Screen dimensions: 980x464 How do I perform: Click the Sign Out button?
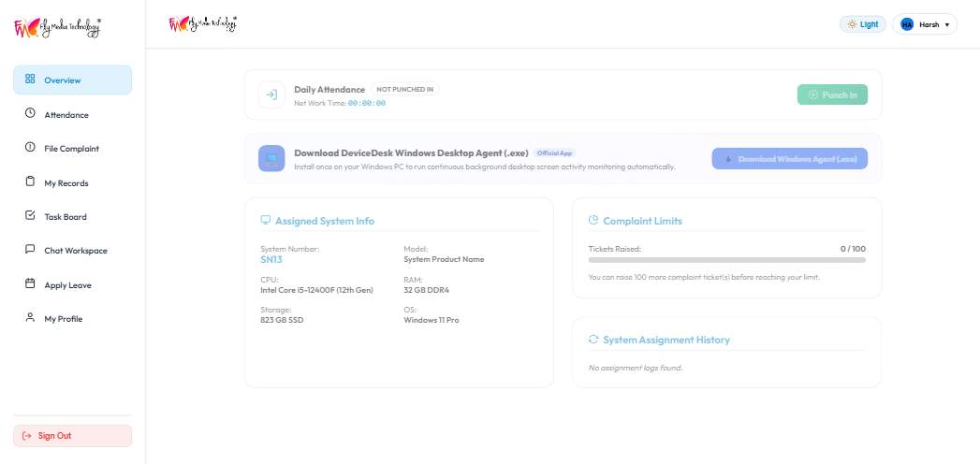coord(72,436)
